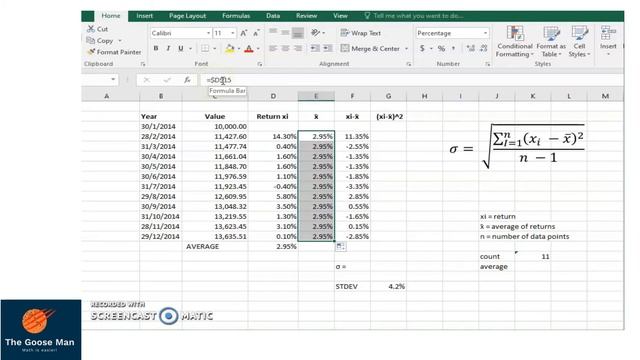Expand the Underline style arrow
640x360 pixels.
[x=190, y=49]
